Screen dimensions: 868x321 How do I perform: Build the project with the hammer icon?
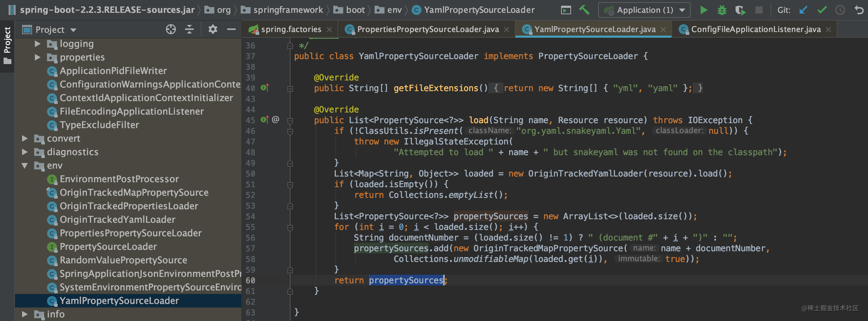(x=584, y=10)
